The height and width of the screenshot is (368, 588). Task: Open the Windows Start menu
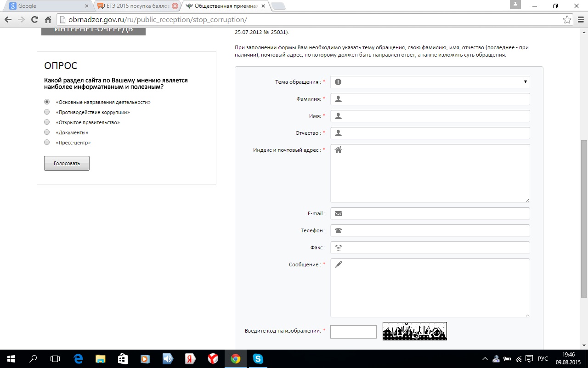11,359
